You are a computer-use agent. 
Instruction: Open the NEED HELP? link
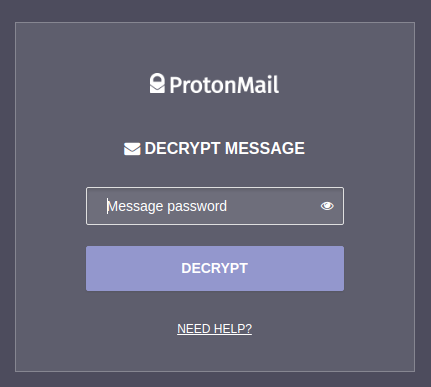pos(215,329)
